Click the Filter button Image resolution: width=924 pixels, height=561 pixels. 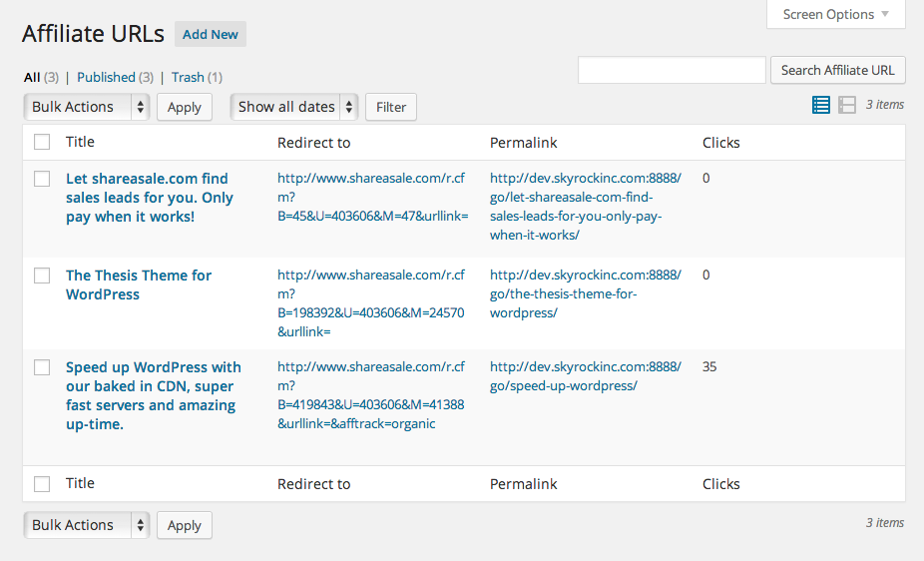pyautogui.click(x=391, y=107)
